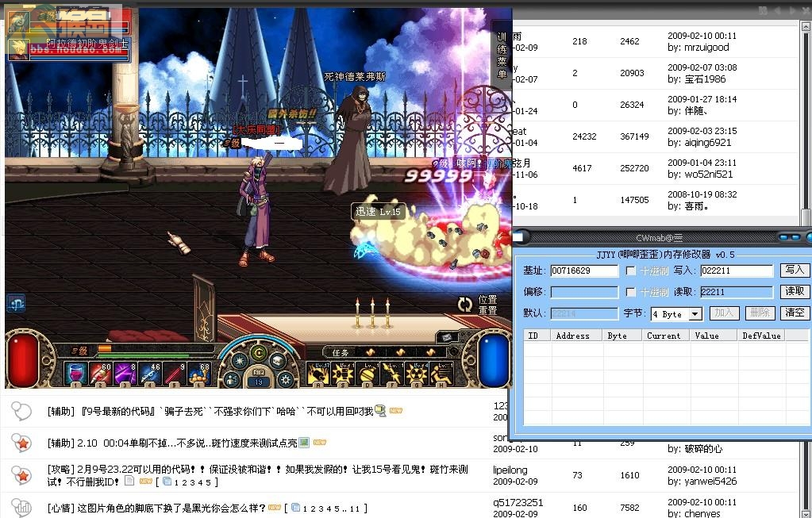Activate the sword skill on hotkey F

point(393,374)
